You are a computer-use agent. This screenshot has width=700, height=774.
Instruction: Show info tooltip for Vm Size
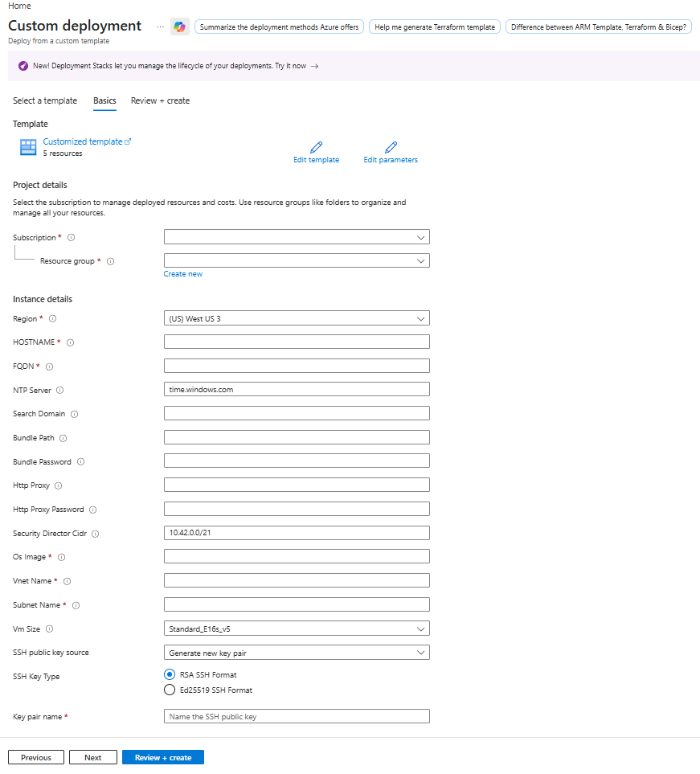(x=49, y=629)
